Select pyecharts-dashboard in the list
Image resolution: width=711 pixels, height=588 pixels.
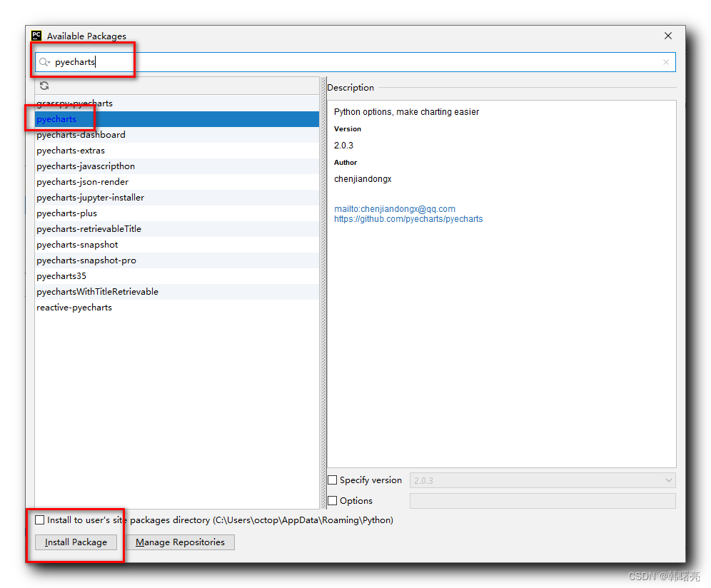click(x=177, y=135)
